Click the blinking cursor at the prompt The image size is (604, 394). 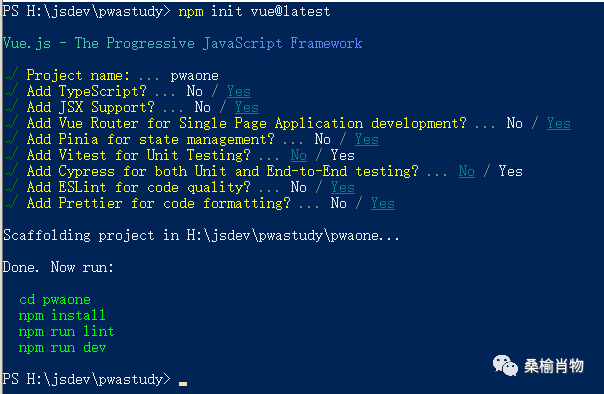(183, 384)
